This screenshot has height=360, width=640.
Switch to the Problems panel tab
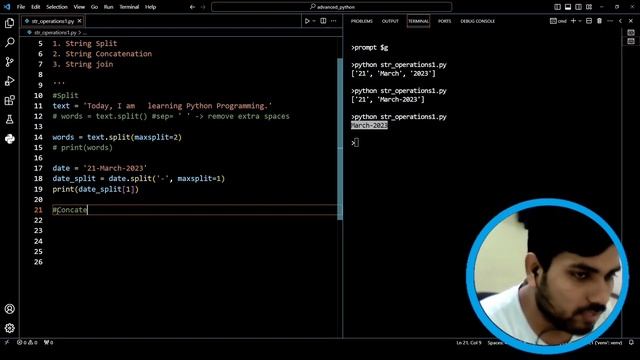[x=362, y=21]
